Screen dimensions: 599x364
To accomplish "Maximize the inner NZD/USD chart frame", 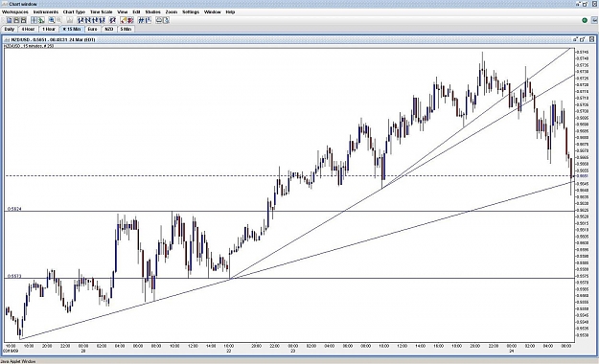I will point(583,39).
